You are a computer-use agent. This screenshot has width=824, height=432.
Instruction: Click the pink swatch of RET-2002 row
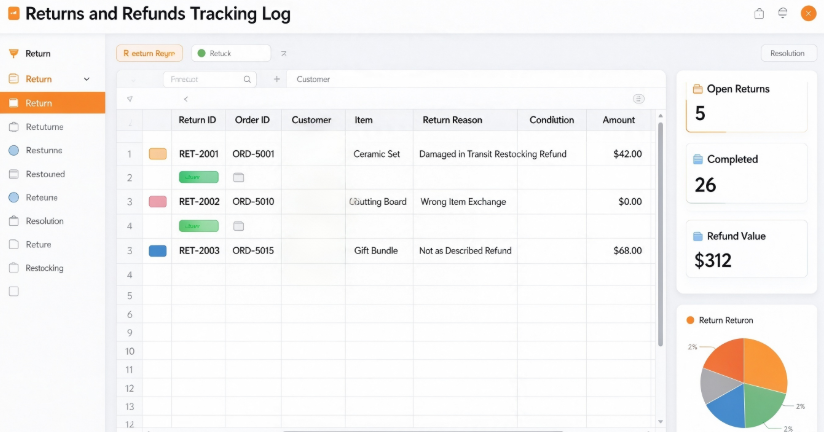coord(158,201)
